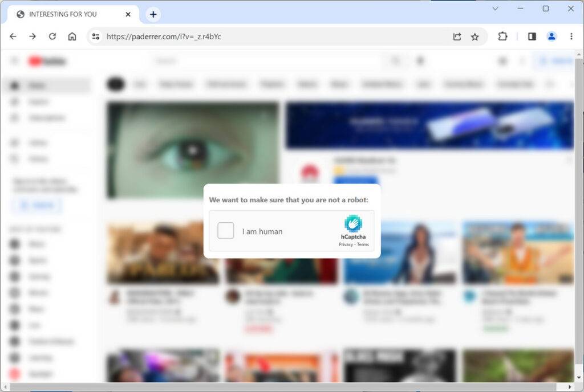Viewport: 584px width, 392px height.
Task: Navigate back with the back arrow
Action: tap(13, 36)
